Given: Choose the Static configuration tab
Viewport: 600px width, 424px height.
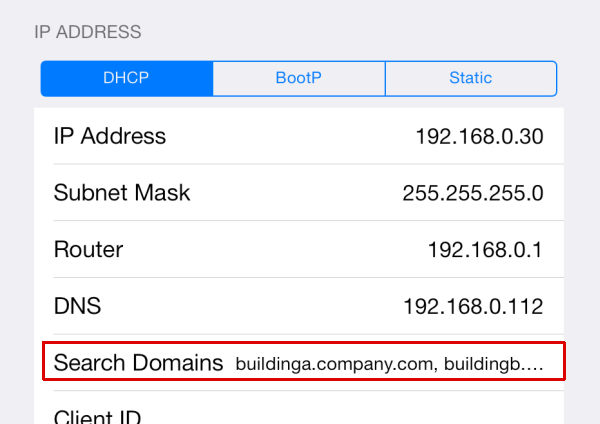Looking at the screenshot, I should [470, 78].
